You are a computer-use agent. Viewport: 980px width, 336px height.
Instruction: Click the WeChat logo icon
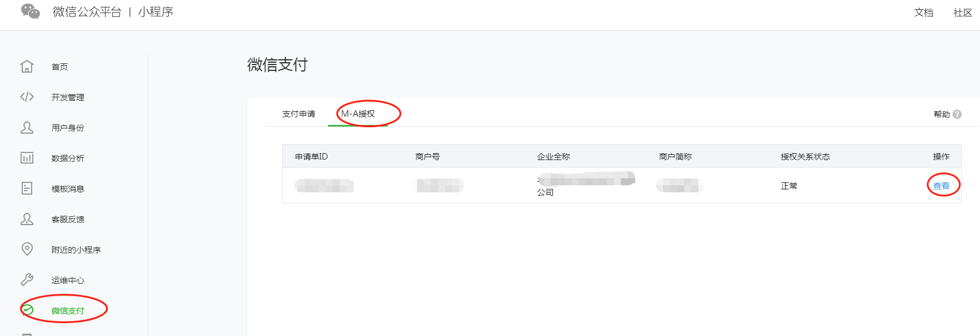(30, 12)
